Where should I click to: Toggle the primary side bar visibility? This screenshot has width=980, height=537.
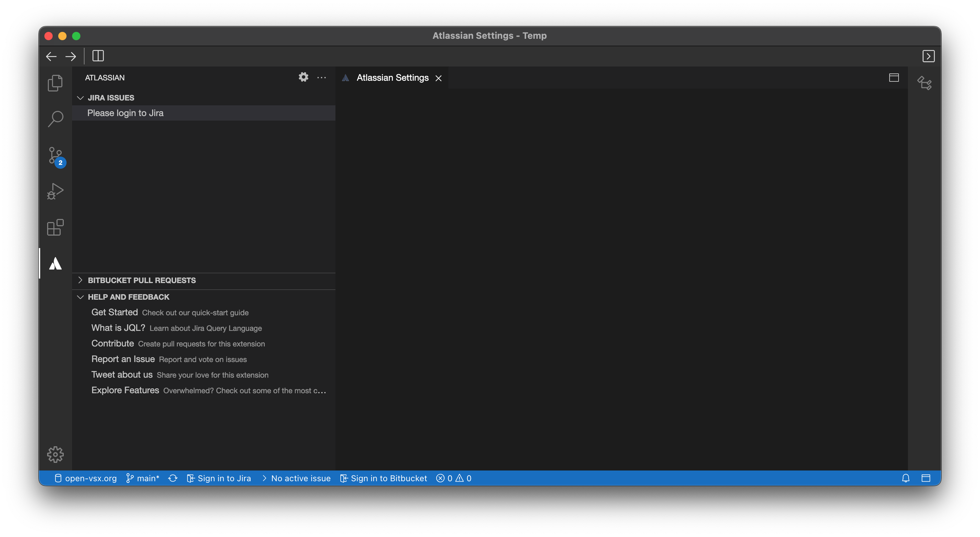click(98, 56)
